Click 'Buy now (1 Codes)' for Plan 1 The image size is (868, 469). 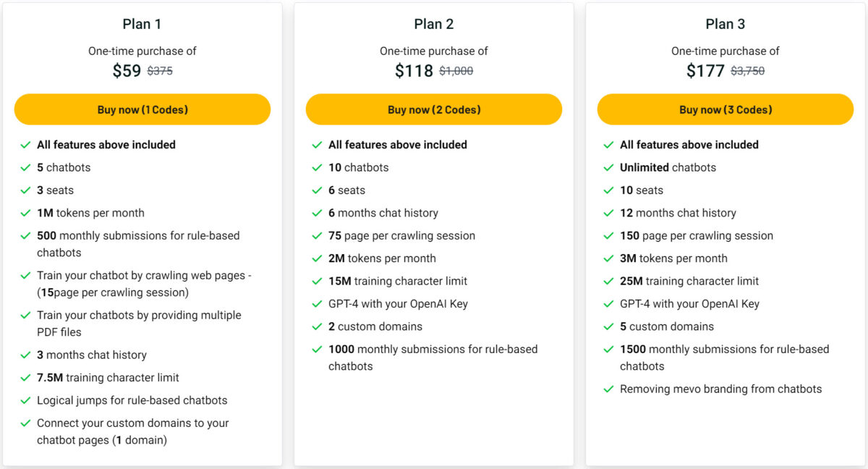click(x=142, y=109)
